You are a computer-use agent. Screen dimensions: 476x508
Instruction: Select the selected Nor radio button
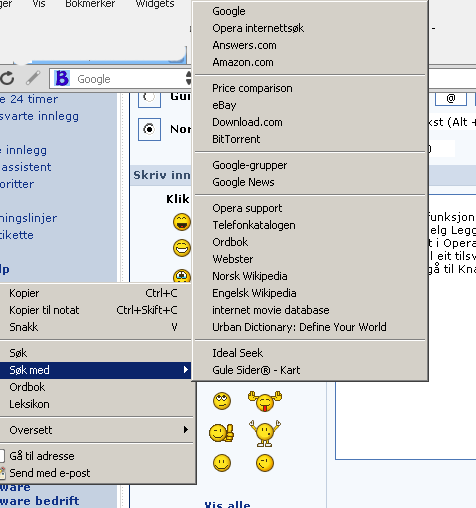coord(149,129)
